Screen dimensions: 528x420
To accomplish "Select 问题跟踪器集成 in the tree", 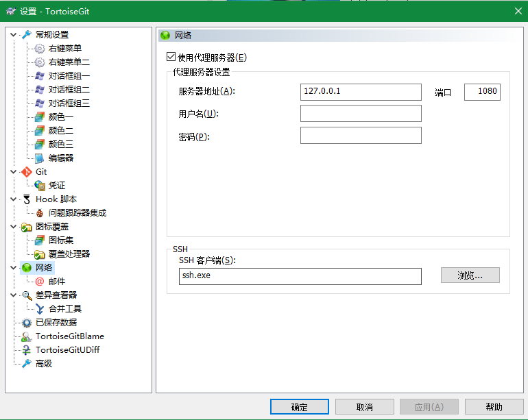I will pos(77,213).
